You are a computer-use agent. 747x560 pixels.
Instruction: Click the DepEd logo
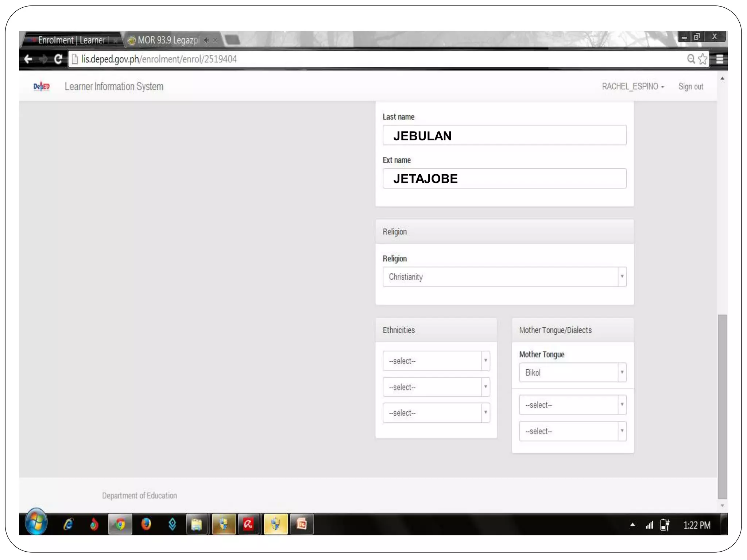coord(42,86)
